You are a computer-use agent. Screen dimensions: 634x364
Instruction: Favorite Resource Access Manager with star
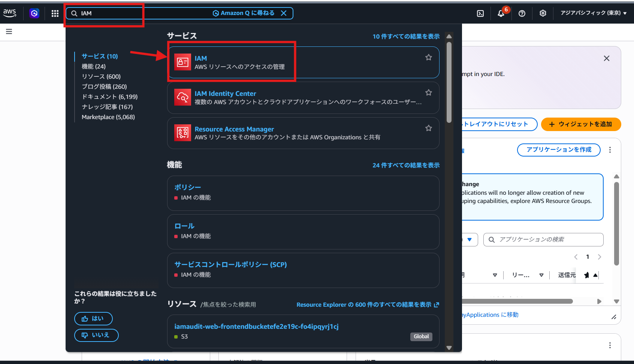coord(429,128)
